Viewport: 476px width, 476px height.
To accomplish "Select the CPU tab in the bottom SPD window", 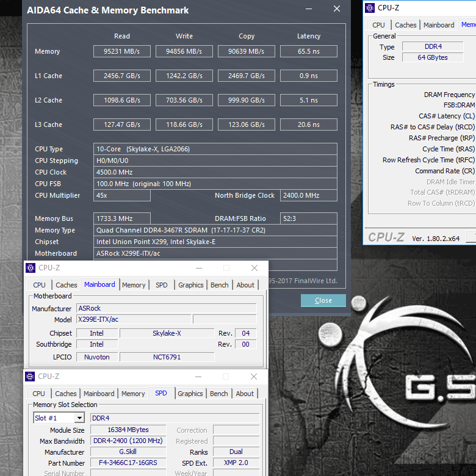I will (38, 394).
